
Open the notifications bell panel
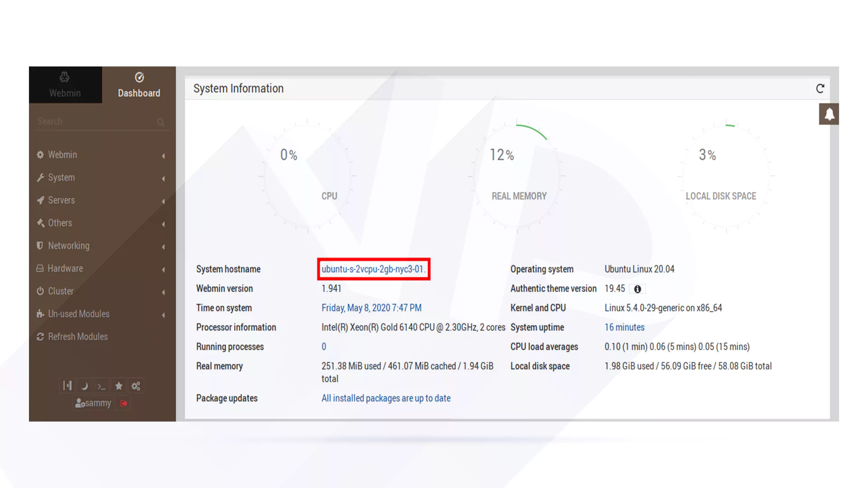[x=829, y=114]
